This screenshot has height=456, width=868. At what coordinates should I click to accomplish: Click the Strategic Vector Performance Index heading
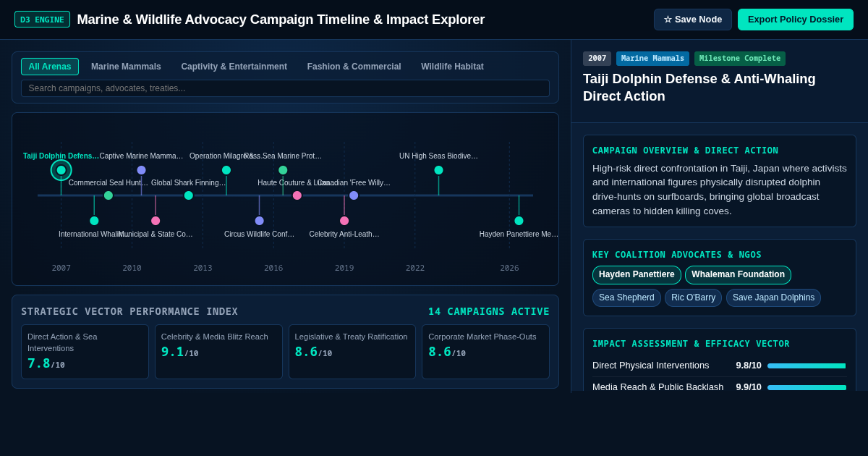pyautogui.click(x=129, y=311)
